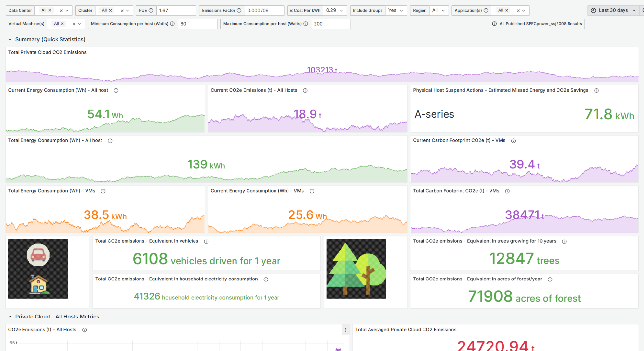Screen dimensions: 644x351
Task: Click the PUE info icon
Action: [151, 10]
